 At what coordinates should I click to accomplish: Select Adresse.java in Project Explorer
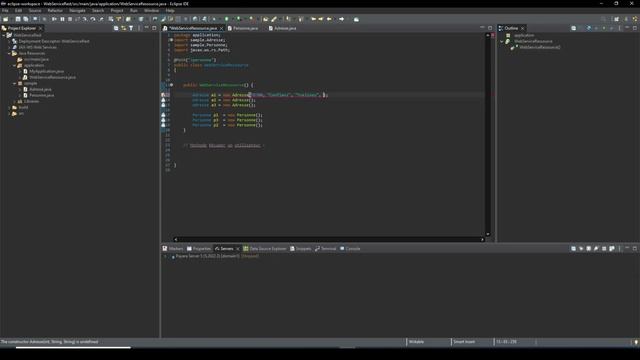pyautogui.click(x=40, y=89)
